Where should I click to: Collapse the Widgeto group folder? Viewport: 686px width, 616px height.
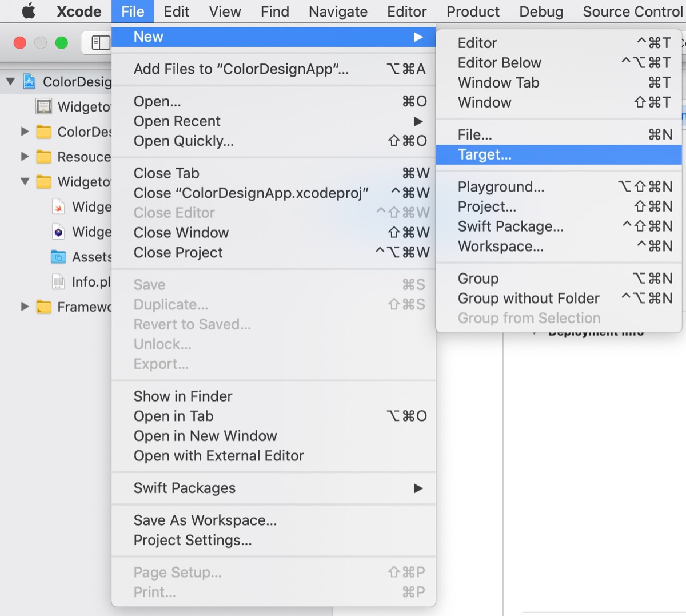pyautogui.click(x=25, y=181)
